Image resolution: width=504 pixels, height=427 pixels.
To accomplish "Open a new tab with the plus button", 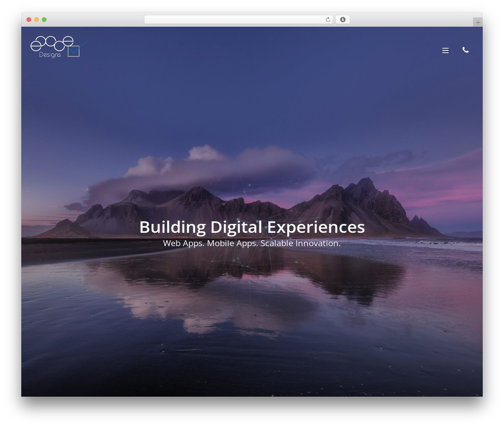I will pyautogui.click(x=478, y=22).
